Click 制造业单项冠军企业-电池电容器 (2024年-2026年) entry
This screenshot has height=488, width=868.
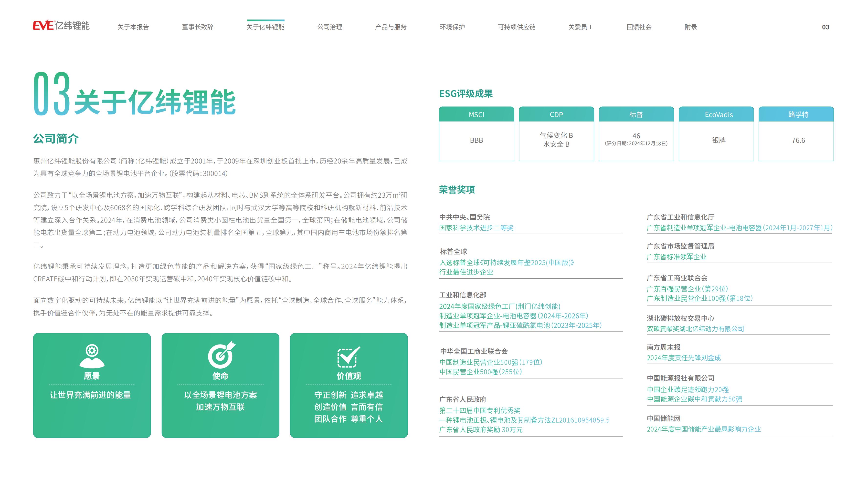coord(514,316)
